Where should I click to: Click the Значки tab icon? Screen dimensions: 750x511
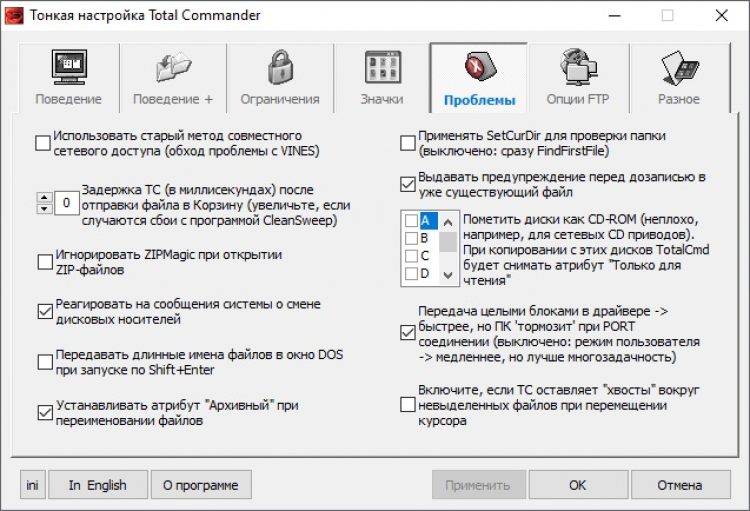pos(382,68)
